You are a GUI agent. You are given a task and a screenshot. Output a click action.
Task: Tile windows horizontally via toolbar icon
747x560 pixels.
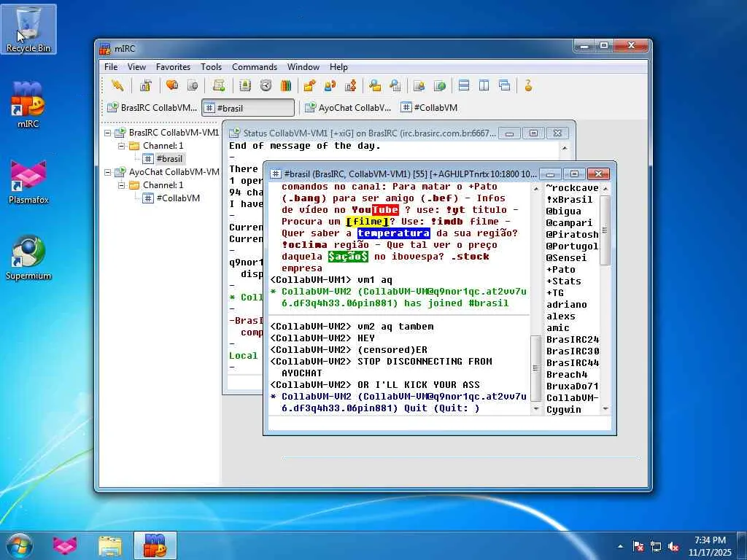[x=463, y=86]
